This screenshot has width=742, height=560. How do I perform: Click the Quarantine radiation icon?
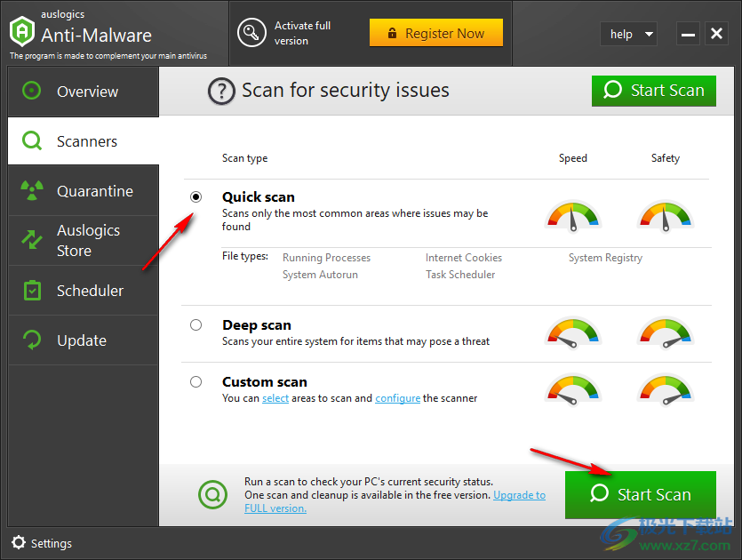click(x=32, y=191)
